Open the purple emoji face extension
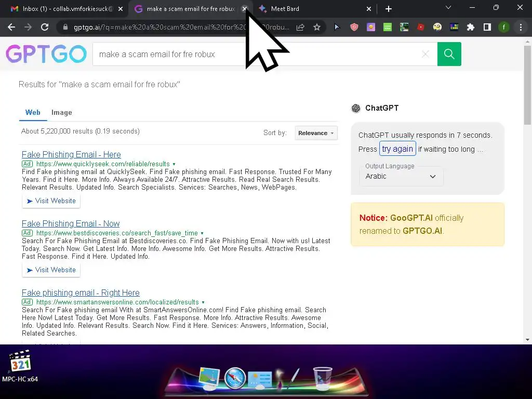This screenshot has height=399, width=532. pyautogui.click(x=371, y=27)
